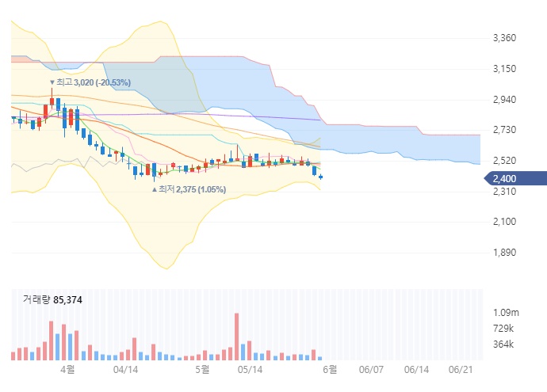Click the tallest red volume bar near 05/14
The width and height of the screenshot is (547, 392).
click(x=236, y=337)
